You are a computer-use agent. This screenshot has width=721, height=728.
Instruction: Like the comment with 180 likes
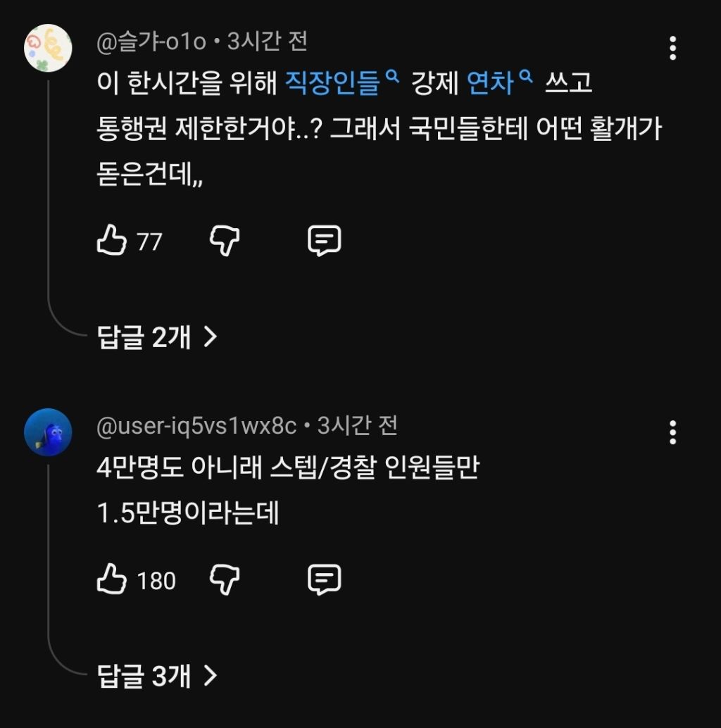pos(110,580)
